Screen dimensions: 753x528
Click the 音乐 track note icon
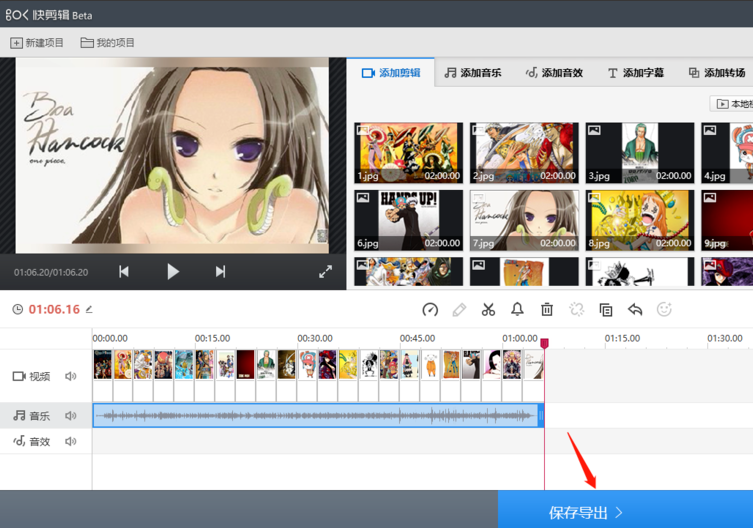[19, 416]
